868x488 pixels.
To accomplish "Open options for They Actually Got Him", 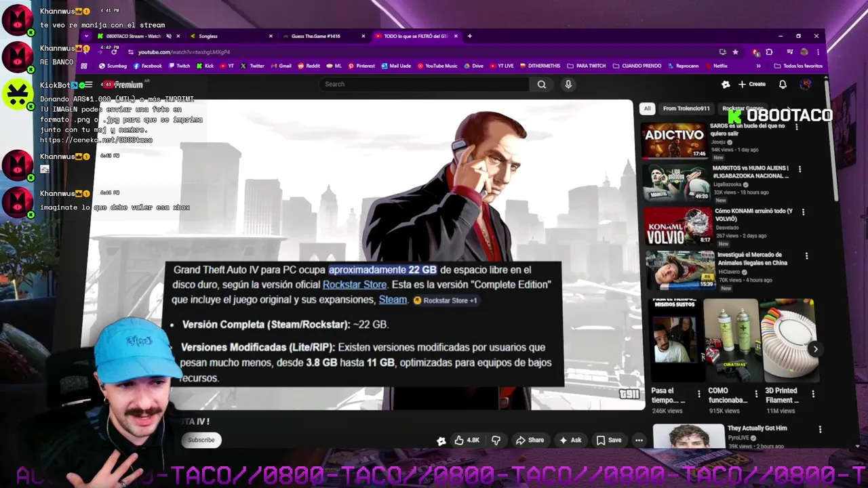I will (820, 429).
